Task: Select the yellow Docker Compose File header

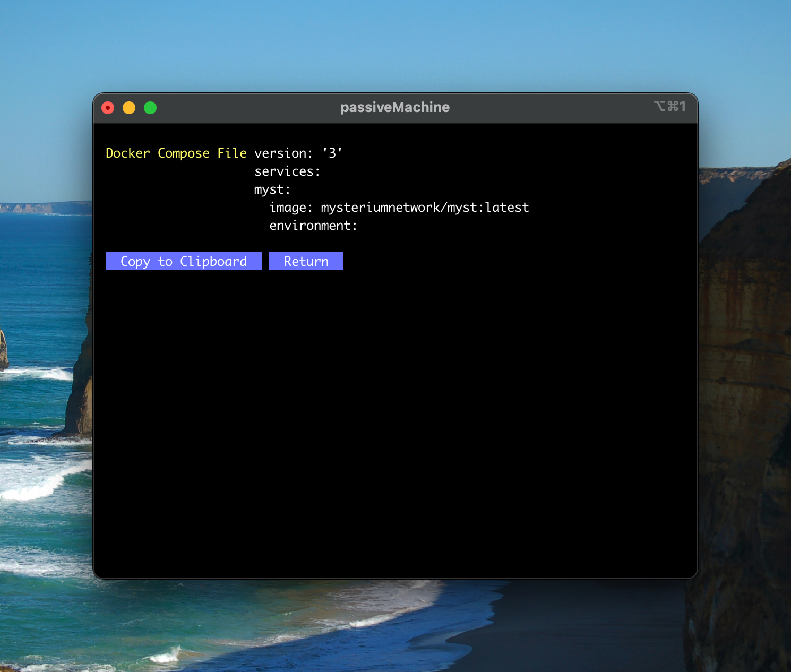Action: click(x=176, y=153)
